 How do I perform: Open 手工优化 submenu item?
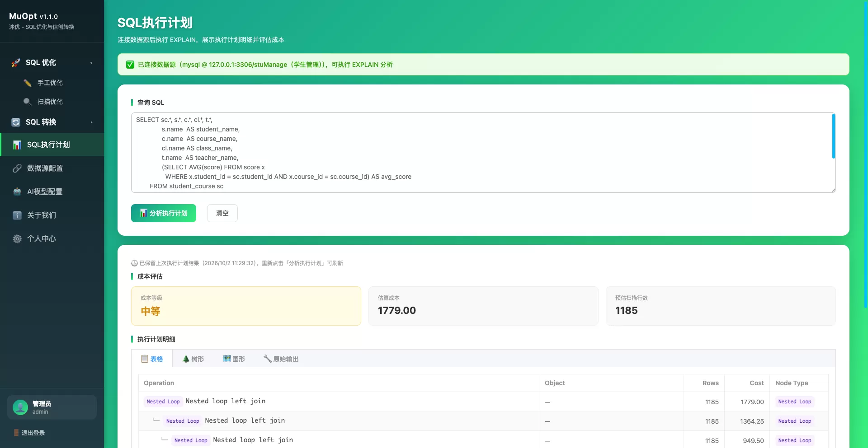pyautogui.click(x=52, y=83)
